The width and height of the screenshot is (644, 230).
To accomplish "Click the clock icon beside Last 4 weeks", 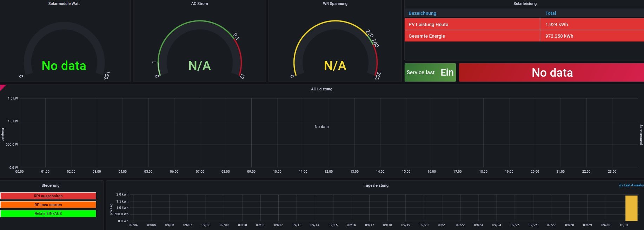I will coord(621,185).
